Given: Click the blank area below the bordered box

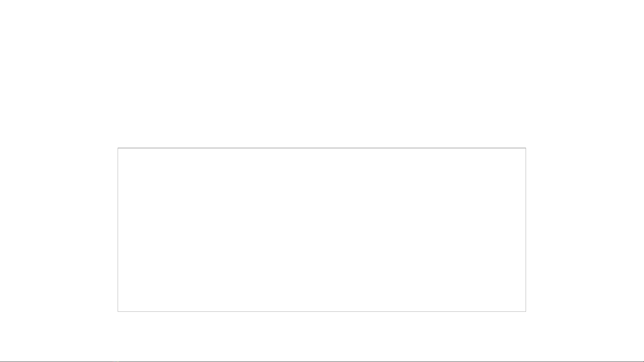Looking at the screenshot, I should (x=322, y=336).
